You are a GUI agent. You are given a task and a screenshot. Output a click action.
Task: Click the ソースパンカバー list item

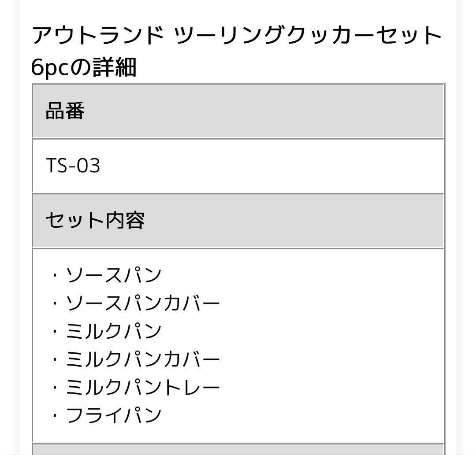pos(142,303)
